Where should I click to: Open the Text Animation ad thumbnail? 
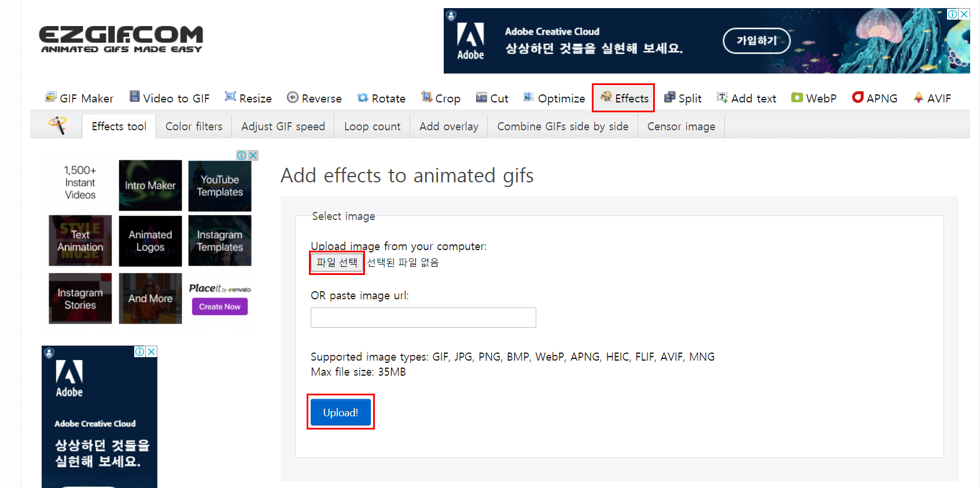pyautogui.click(x=80, y=240)
